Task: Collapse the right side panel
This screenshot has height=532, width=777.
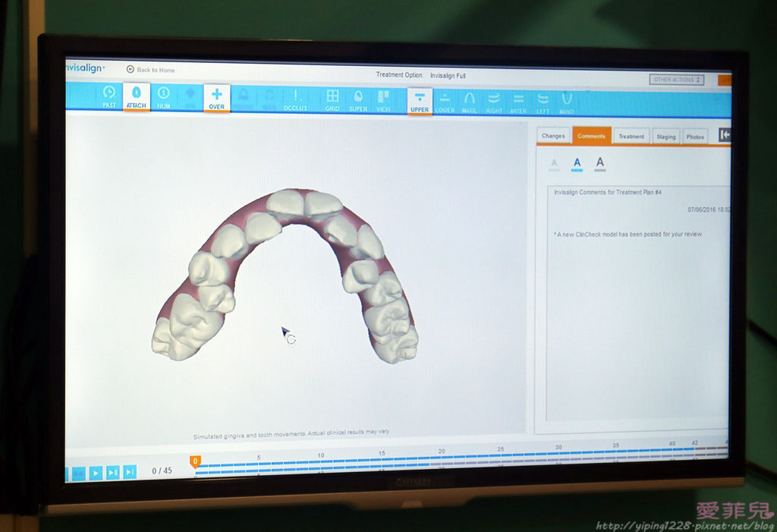Action: point(724,135)
